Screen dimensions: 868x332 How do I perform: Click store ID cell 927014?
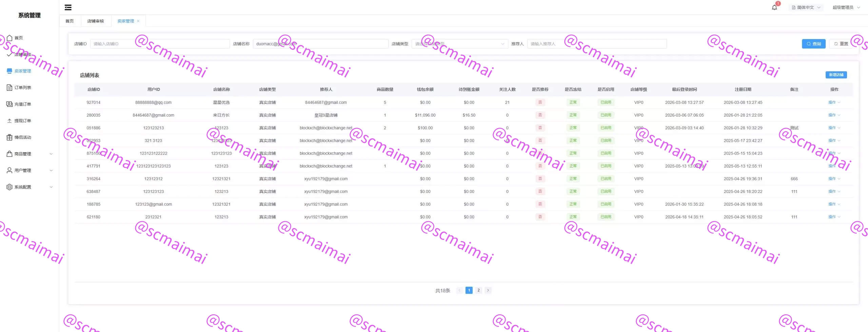coord(93,102)
